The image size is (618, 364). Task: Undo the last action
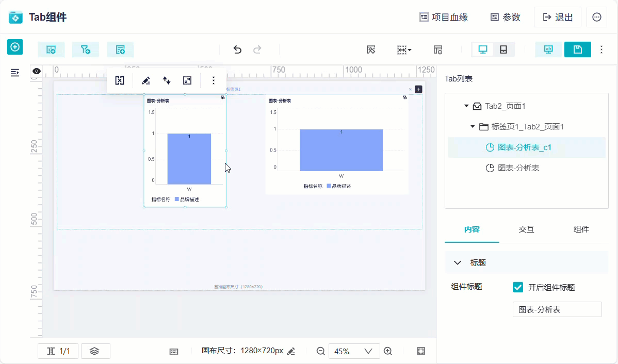tap(237, 49)
